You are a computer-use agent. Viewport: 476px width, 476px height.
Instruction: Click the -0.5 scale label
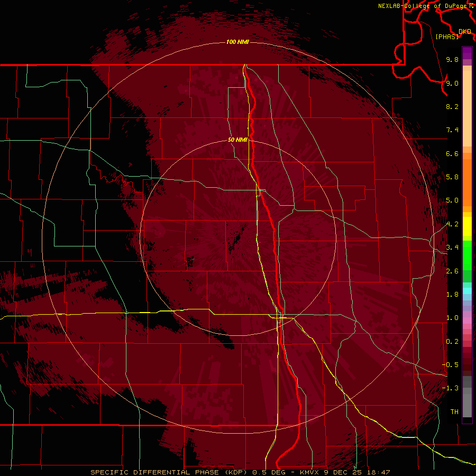point(450,365)
